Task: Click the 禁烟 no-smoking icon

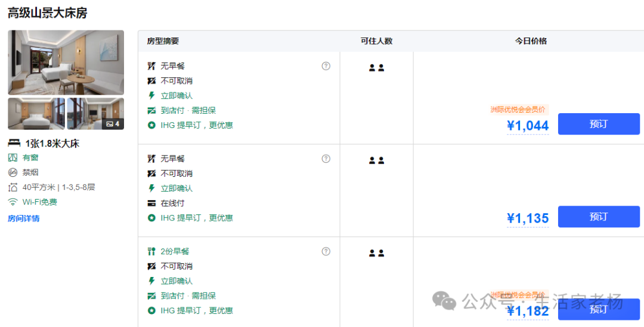Action: (x=13, y=172)
